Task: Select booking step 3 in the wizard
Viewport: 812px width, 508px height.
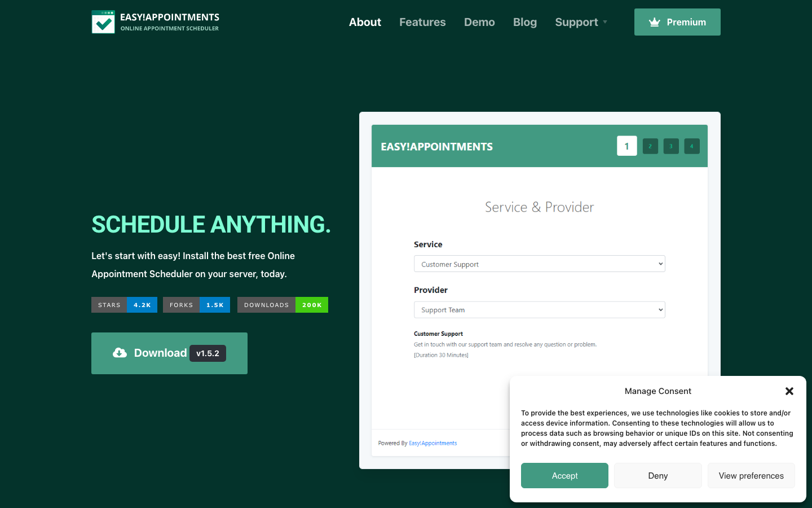Action: (671, 146)
